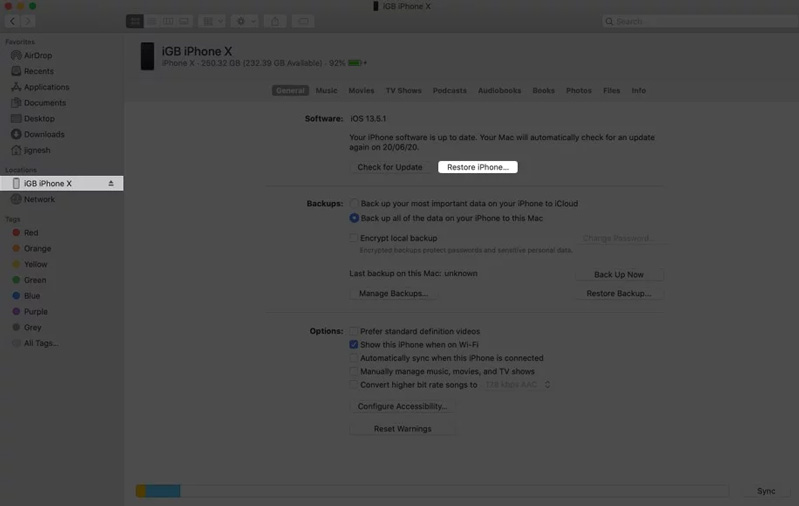This screenshot has height=506, width=799.
Task: Click Restore Backup button
Action: click(x=619, y=294)
